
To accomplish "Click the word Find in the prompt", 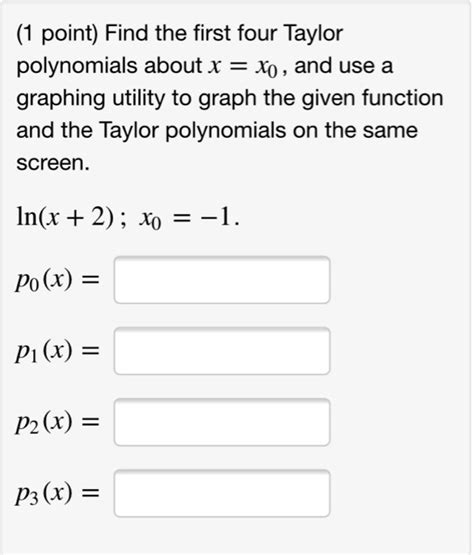I will coord(126,33).
